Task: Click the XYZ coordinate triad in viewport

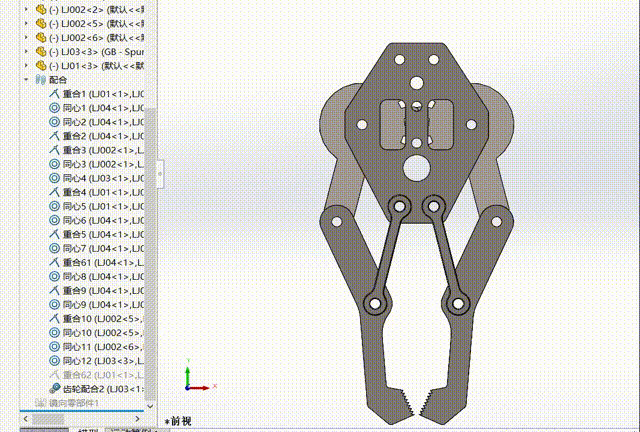Action: 199,376
